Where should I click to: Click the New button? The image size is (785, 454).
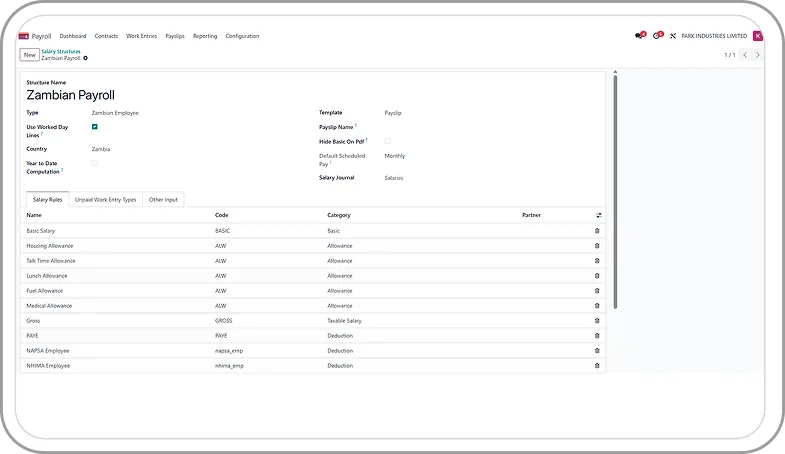coord(29,55)
